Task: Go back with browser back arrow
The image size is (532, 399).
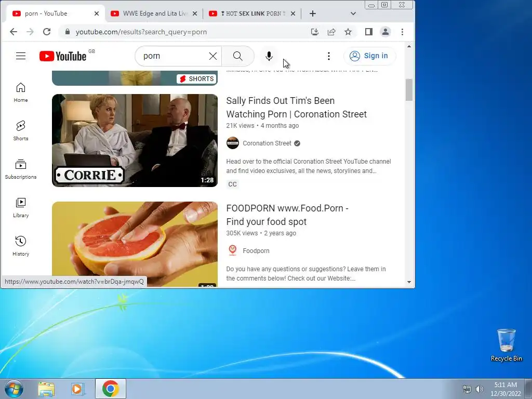Action: [x=13, y=32]
